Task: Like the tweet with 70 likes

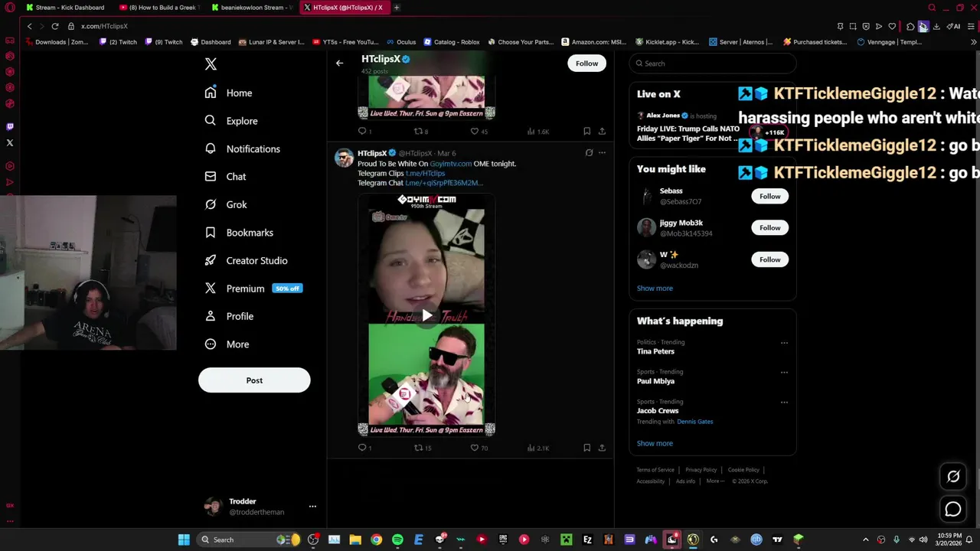Action: click(x=479, y=448)
